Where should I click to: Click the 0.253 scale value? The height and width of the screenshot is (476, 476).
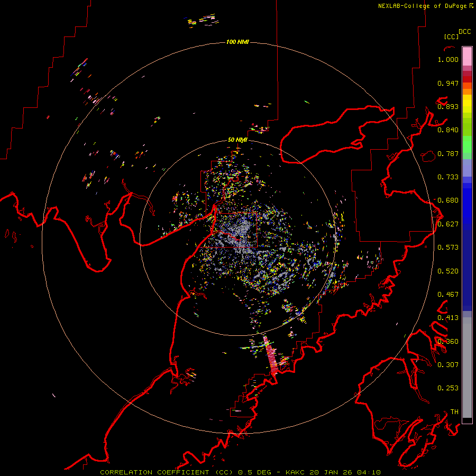click(448, 388)
